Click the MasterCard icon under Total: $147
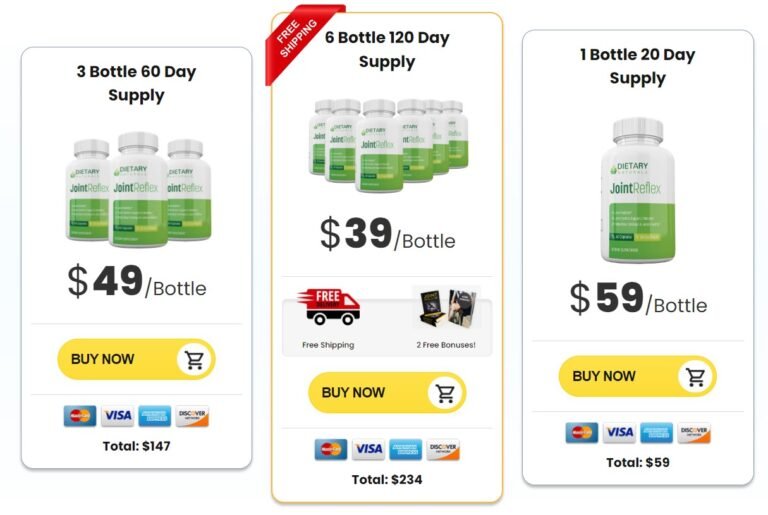 pos(80,416)
